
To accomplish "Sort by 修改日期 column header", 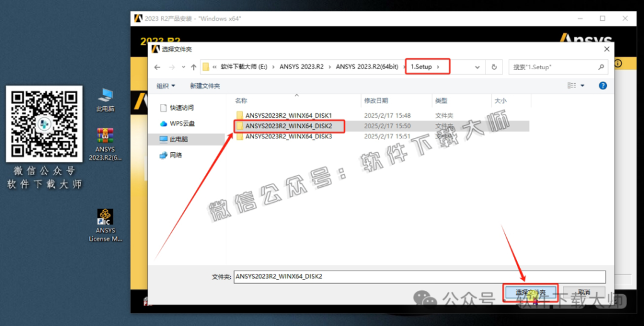I will pos(376,101).
